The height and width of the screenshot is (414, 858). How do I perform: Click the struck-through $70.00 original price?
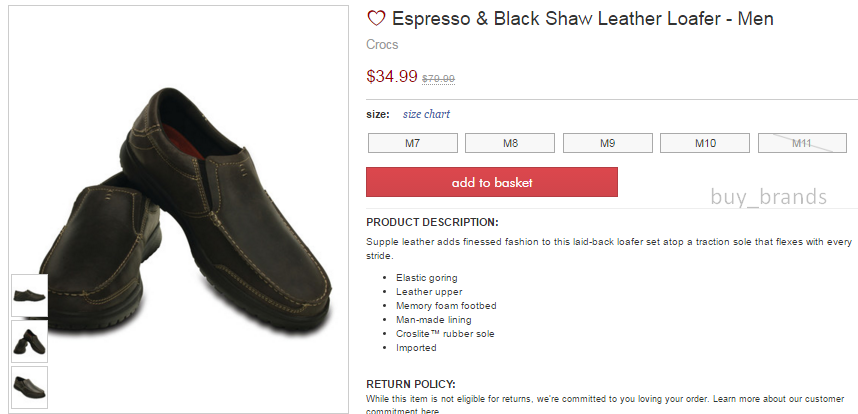click(x=438, y=79)
